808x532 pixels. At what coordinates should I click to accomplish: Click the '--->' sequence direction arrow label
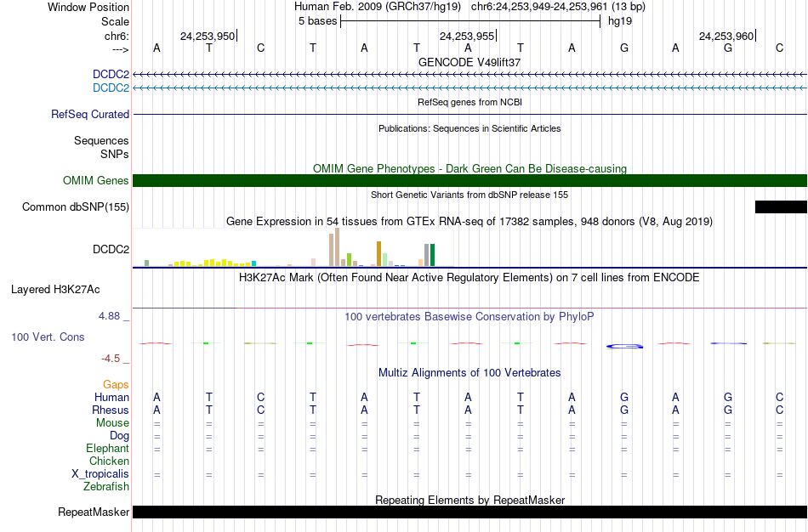point(120,49)
